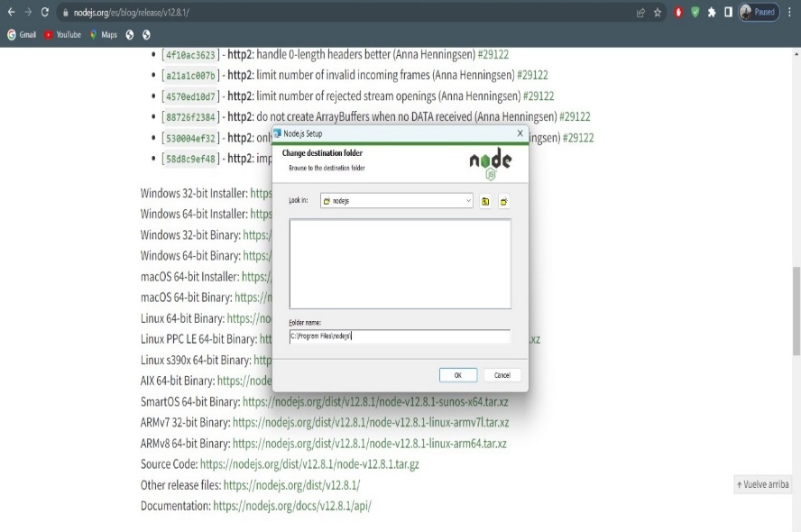Open the second globe bookmark in the bar
Viewport: 801px width, 532px height.
coord(147,35)
